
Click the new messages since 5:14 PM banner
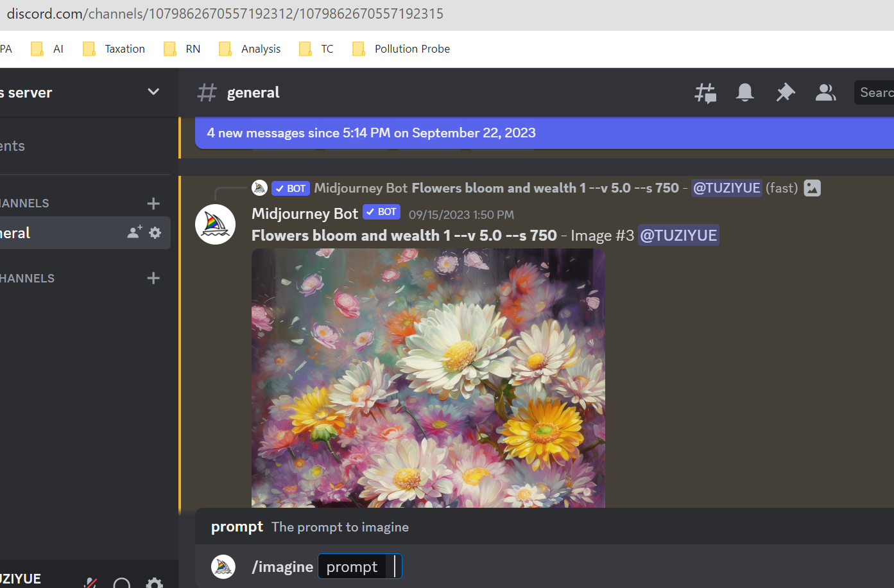click(x=544, y=133)
